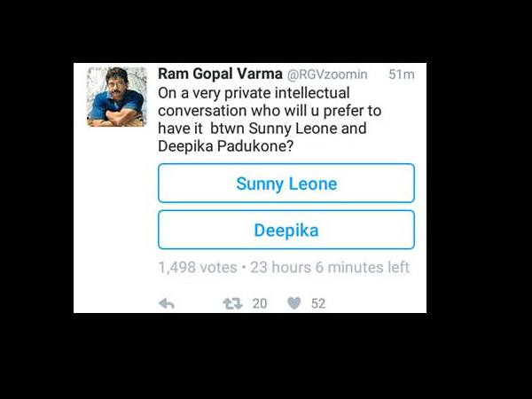This screenshot has height=399, width=532.
Task: Click the 23 hours 6 minutes left text
Action: [327, 267]
